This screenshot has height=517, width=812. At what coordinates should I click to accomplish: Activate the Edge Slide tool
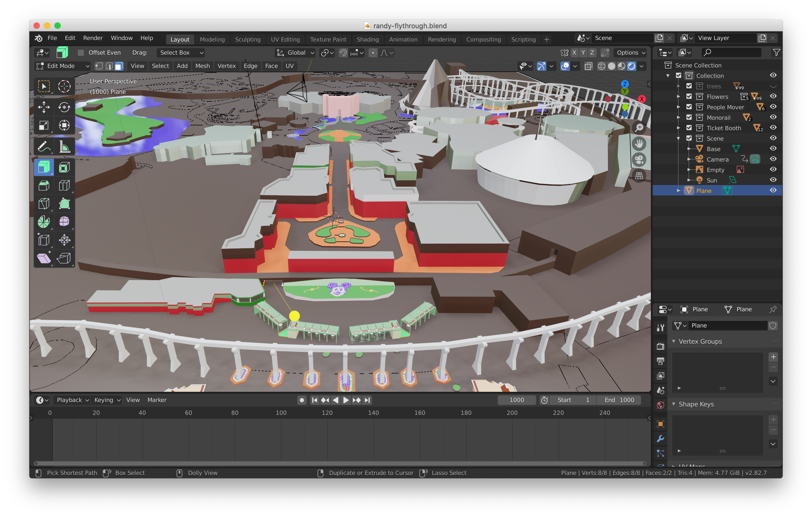tap(44, 240)
